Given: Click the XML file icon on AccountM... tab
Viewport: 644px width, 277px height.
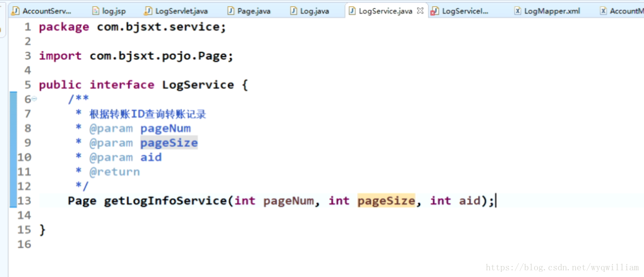Looking at the screenshot, I should pyautogui.click(x=603, y=11).
